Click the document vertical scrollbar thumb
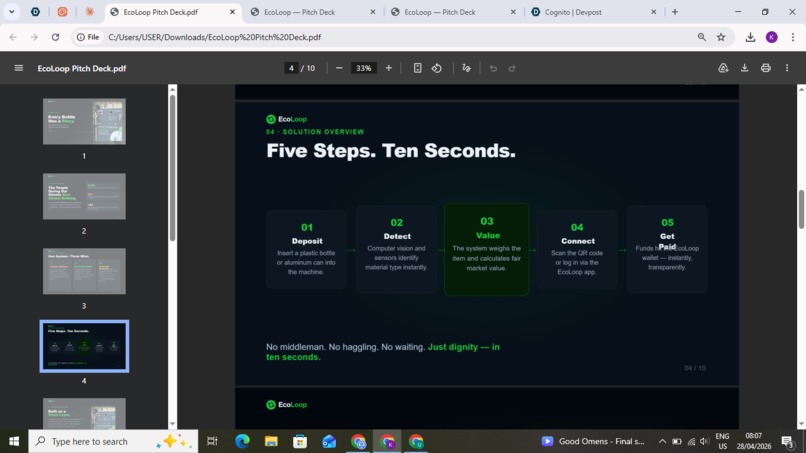Viewport: 806px width, 453px height. click(x=801, y=209)
